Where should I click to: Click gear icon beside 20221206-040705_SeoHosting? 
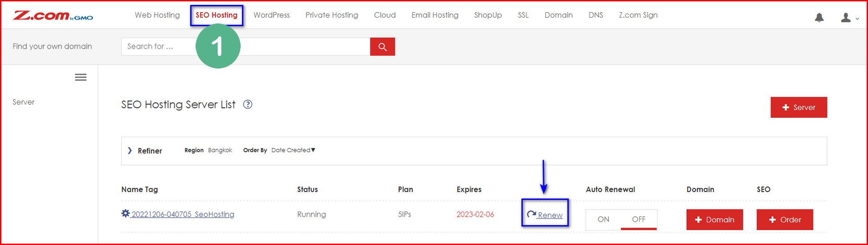pos(125,213)
